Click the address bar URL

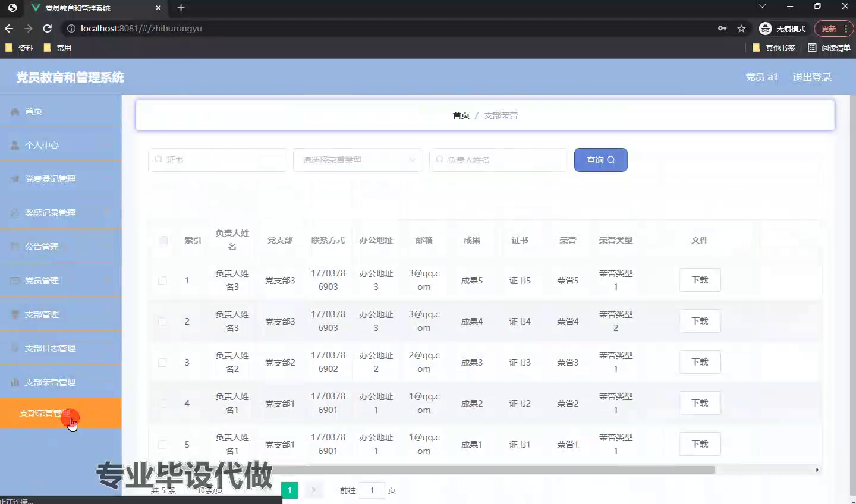pyautogui.click(x=141, y=29)
